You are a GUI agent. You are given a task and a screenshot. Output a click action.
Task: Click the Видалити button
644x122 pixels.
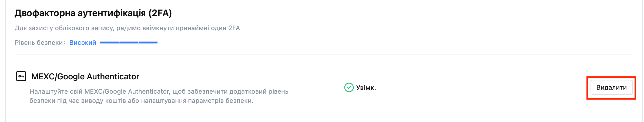[x=611, y=87]
